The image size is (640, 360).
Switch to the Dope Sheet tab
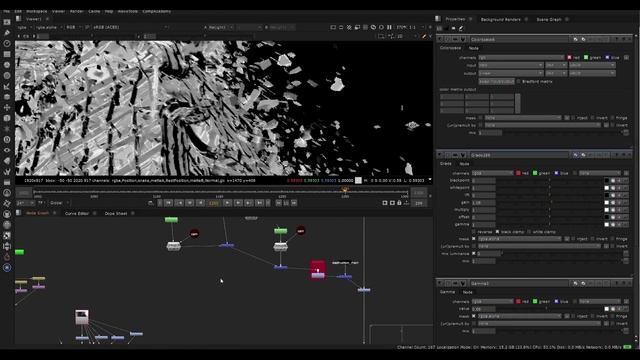(116, 213)
